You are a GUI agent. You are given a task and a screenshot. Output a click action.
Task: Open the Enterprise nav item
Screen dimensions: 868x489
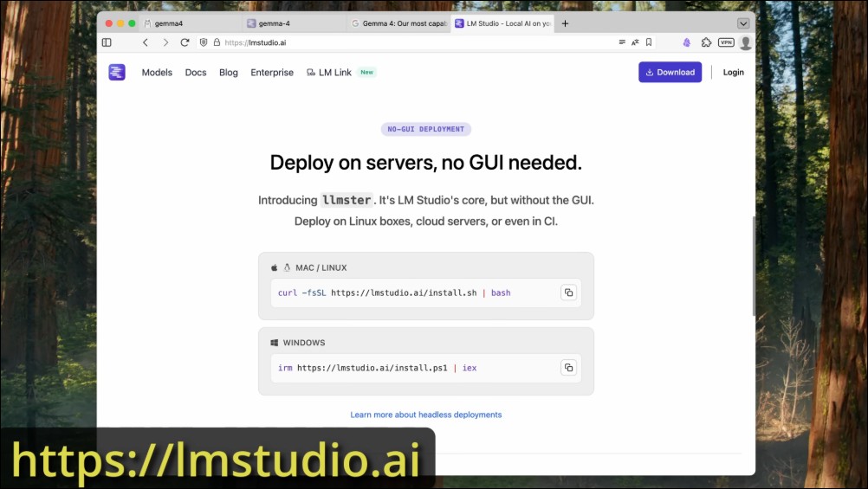pyautogui.click(x=272, y=73)
